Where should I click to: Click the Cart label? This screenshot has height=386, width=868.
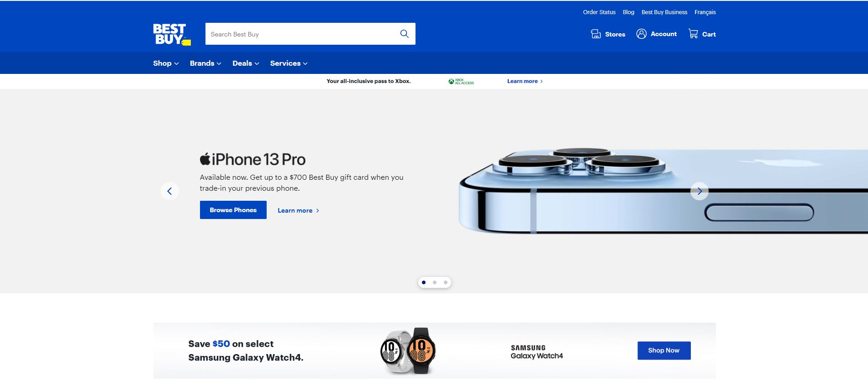tap(709, 34)
